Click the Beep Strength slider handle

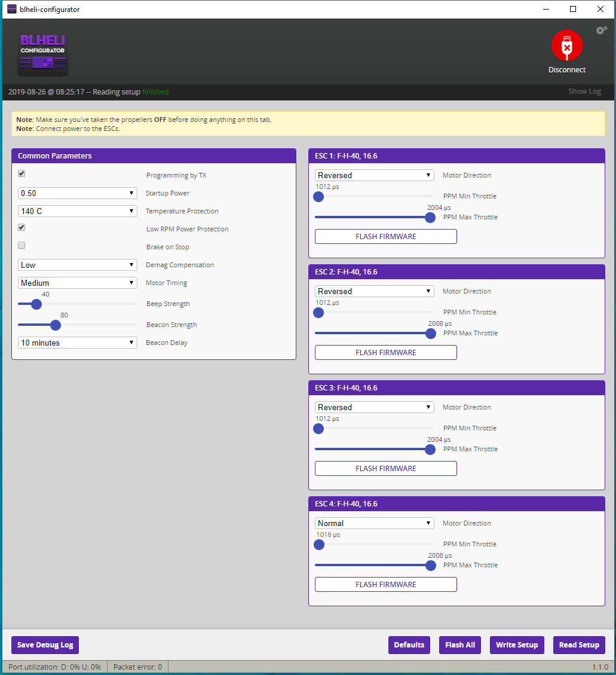36,304
